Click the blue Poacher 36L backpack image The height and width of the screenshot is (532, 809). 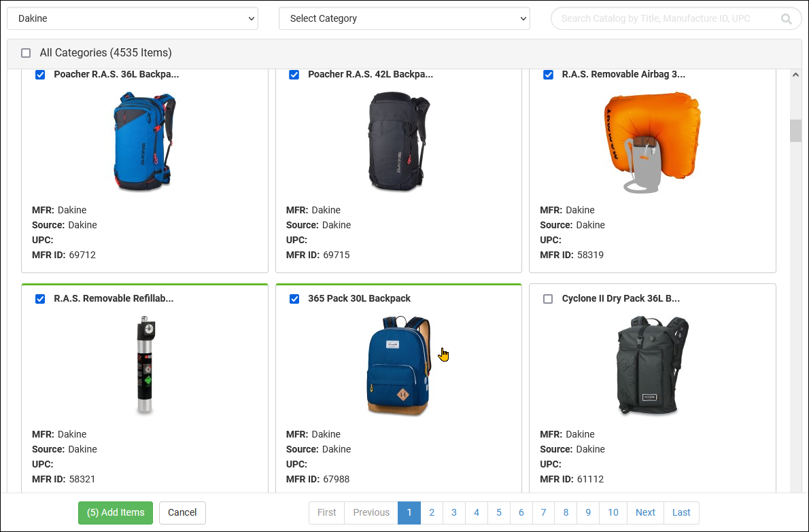[x=144, y=141]
